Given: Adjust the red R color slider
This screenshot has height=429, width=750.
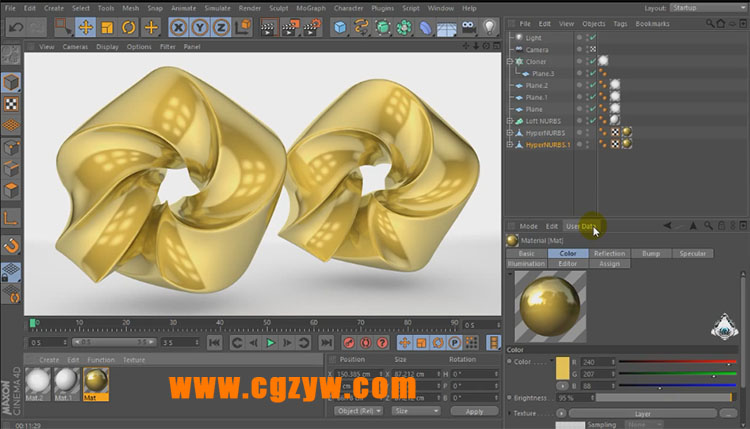Looking at the screenshot, I should (677, 362).
